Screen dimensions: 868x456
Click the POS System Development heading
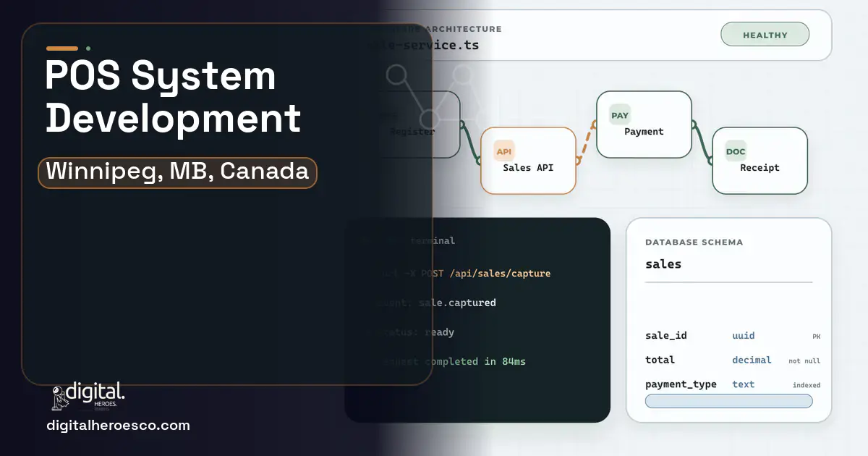[173, 96]
